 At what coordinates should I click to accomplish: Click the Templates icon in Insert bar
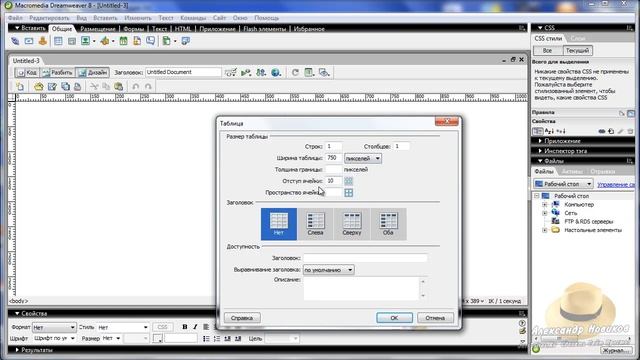(167, 41)
